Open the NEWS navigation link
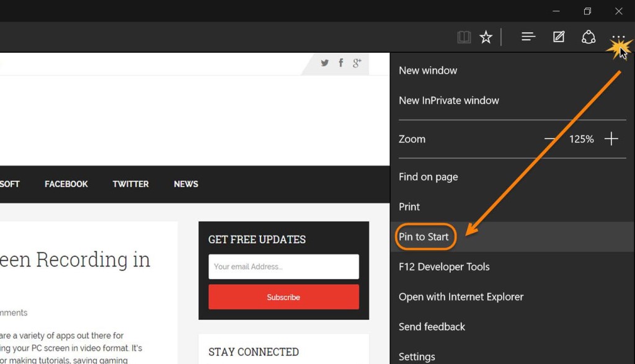The image size is (635, 364). tap(186, 184)
